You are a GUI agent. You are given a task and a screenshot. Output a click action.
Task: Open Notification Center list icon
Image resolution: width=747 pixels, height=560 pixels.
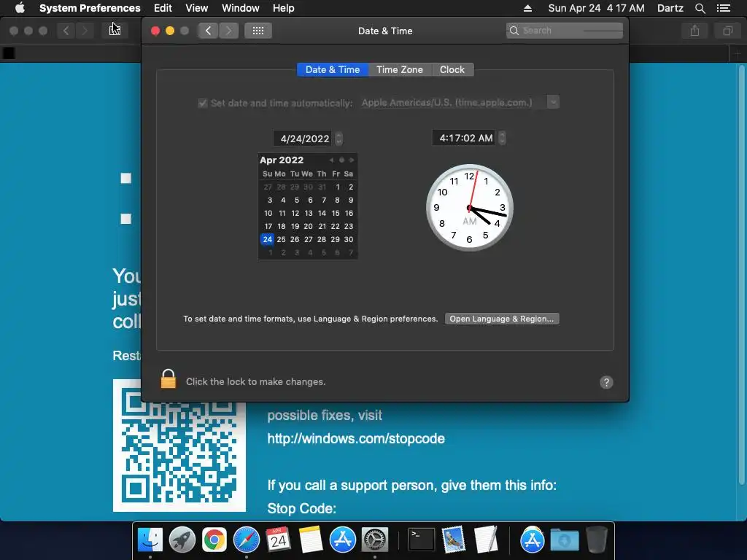723,8
